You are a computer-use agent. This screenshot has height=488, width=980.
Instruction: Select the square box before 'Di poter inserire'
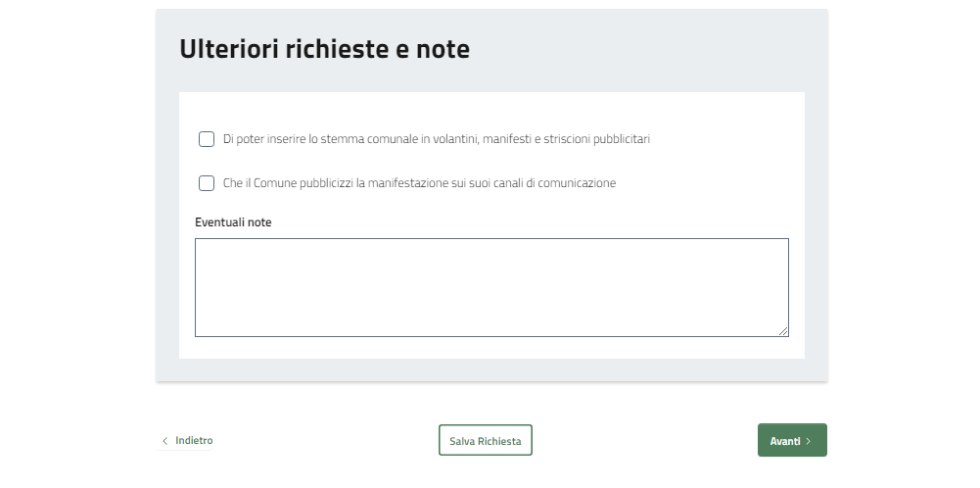pyautogui.click(x=207, y=139)
